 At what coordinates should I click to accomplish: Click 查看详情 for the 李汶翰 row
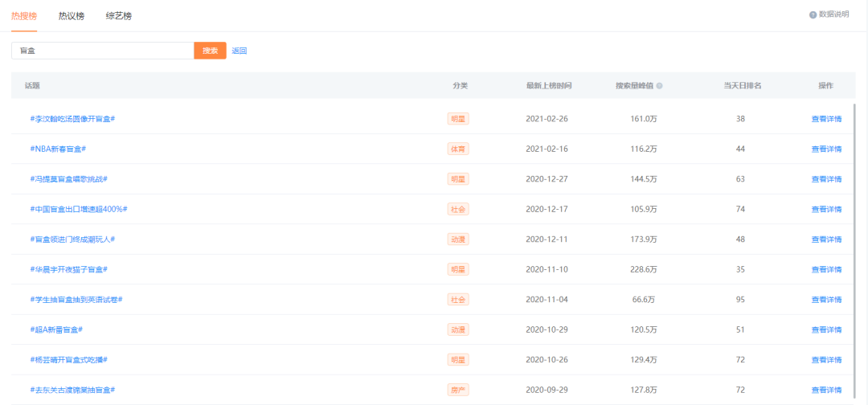[x=826, y=119]
